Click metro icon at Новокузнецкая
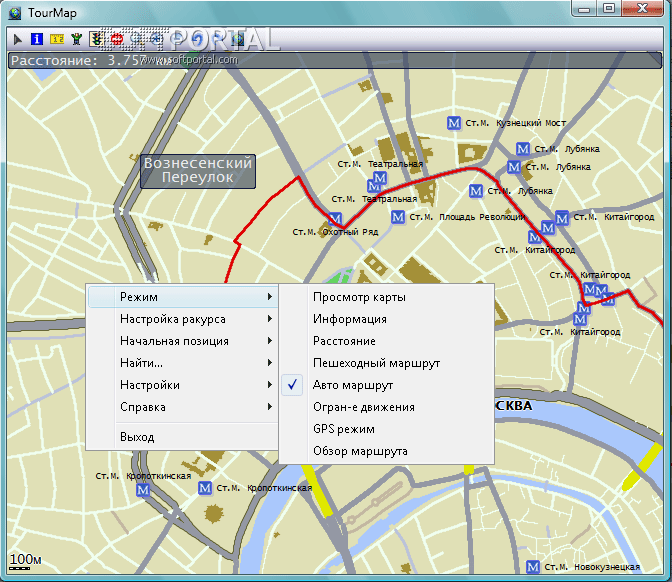This screenshot has height=582, width=672. pos(533,567)
